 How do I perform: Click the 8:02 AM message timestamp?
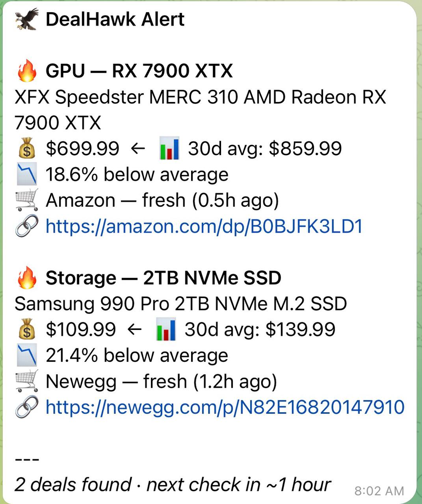(379, 491)
